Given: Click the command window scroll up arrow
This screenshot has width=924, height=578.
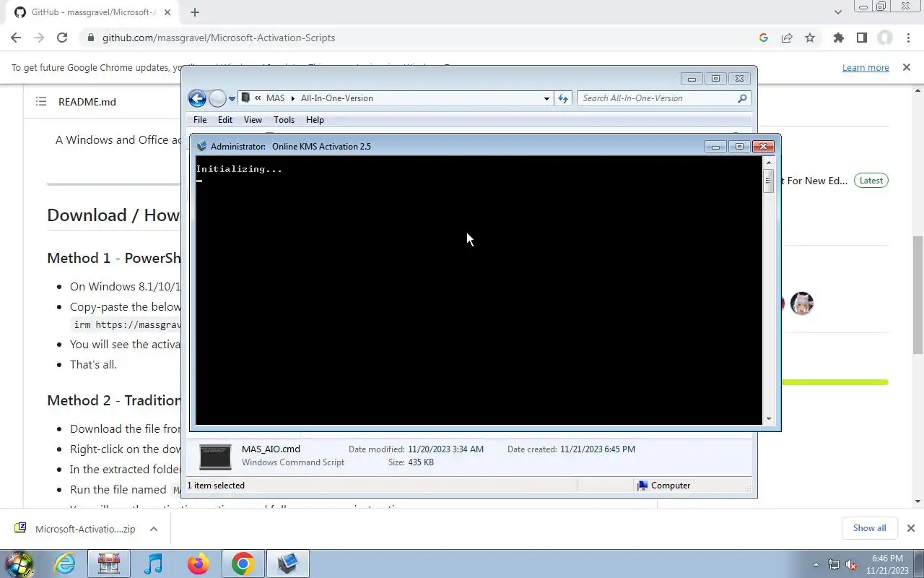Looking at the screenshot, I should [x=769, y=163].
